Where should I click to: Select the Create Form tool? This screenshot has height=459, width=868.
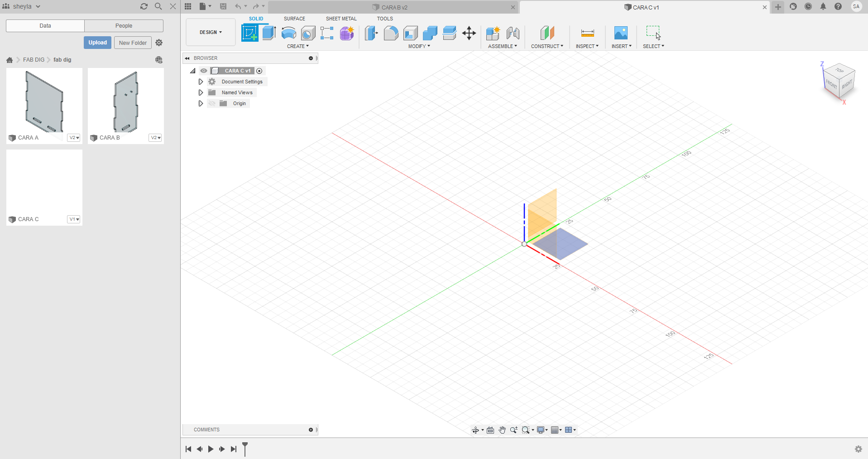coord(347,33)
